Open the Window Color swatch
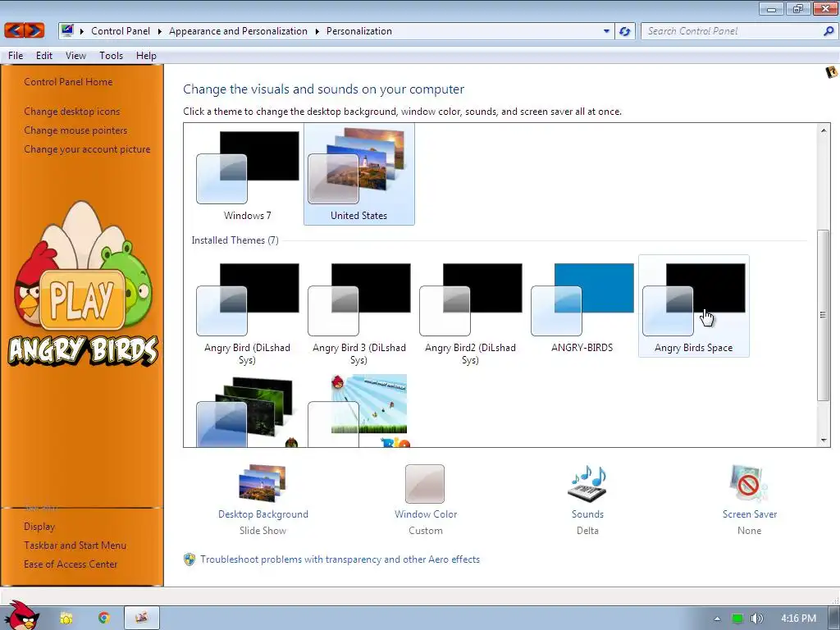The height and width of the screenshot is (630, 840). click(x=425, y=484)
